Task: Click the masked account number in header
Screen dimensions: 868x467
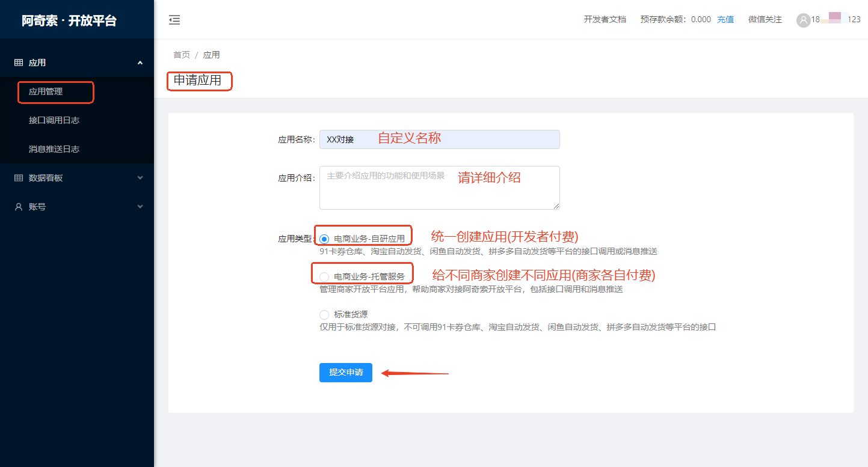Action: [836, 20]
